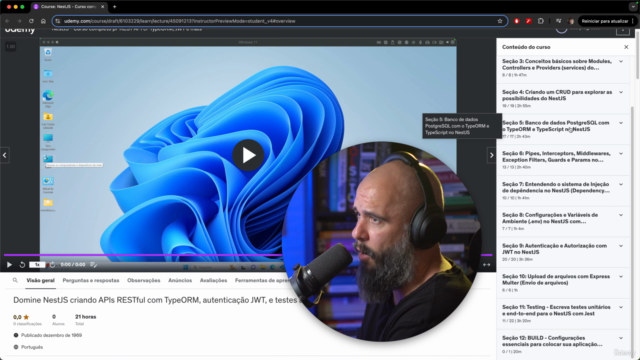The width and height of the screenshot is (640, 360).
Task: Go back with the browser back arrow
Action: [7, 21]
